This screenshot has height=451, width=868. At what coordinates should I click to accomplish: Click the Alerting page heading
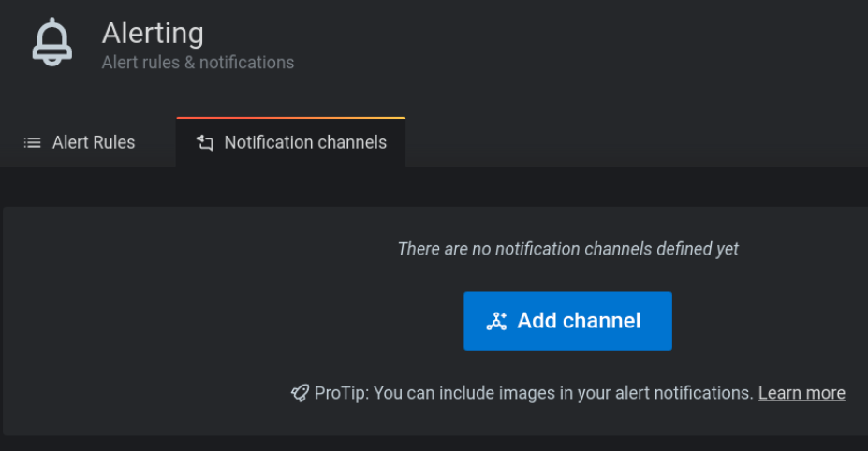[x=153, y=34]
